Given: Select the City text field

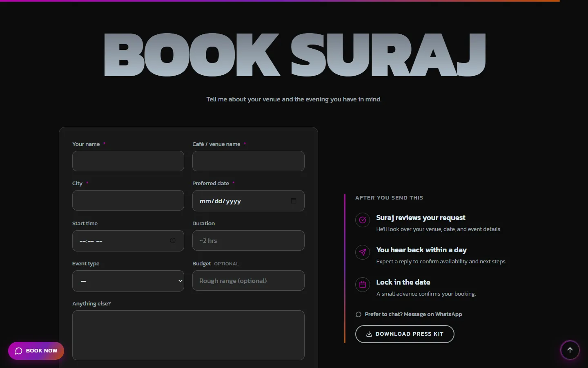Looking at the screenshot, I should [x=128, y=200].
